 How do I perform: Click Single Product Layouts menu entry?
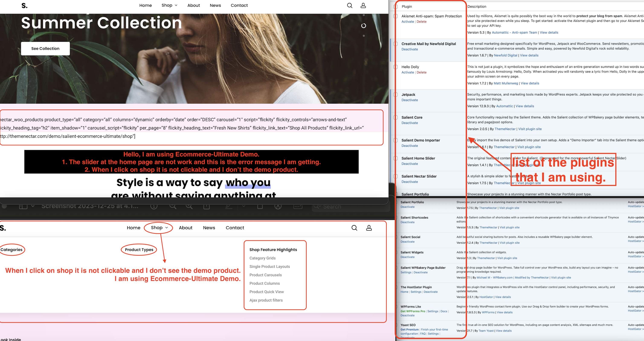point(270,267)
